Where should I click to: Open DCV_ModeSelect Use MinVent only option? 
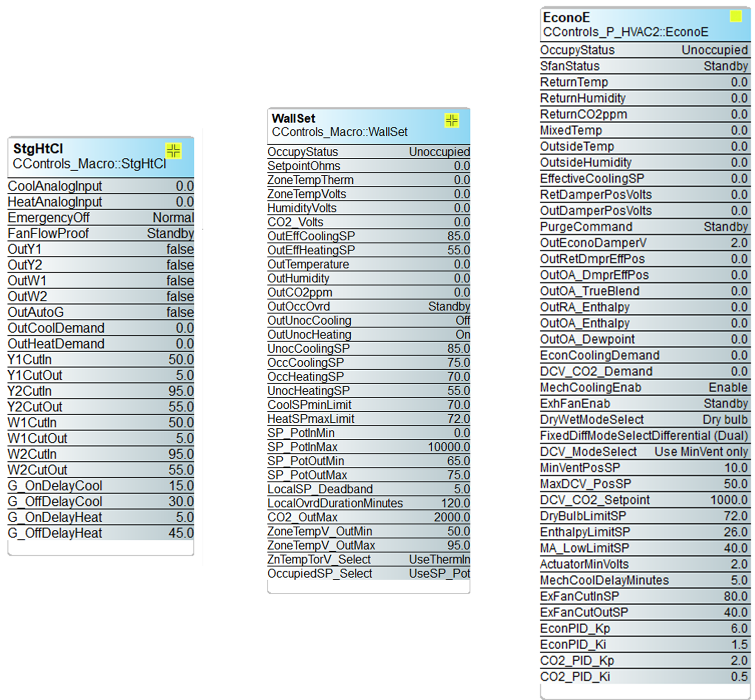[700, 452]
